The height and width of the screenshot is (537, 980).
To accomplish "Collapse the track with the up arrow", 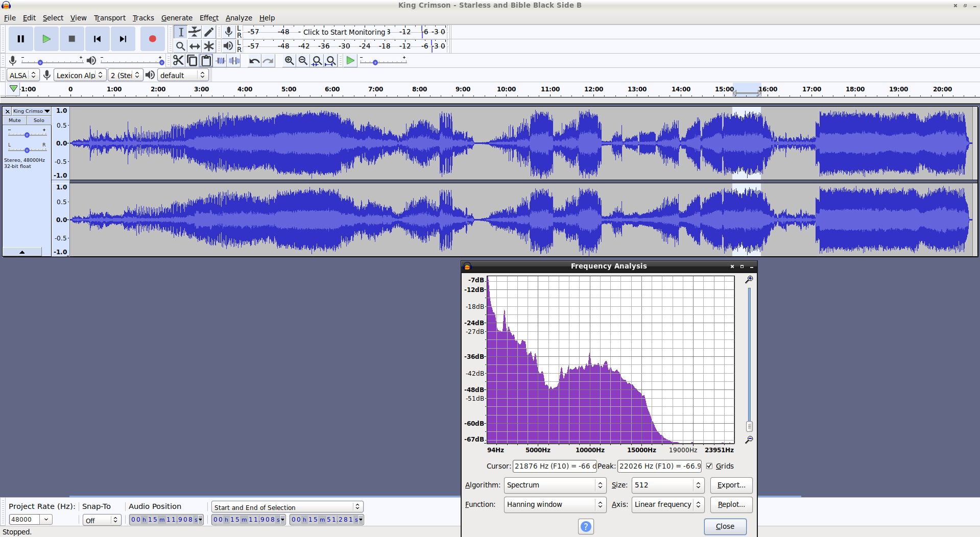I will pos(22,252).
